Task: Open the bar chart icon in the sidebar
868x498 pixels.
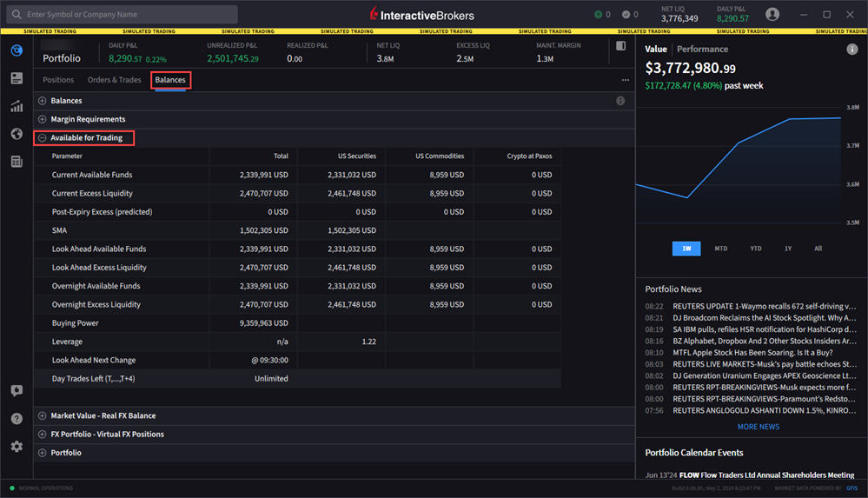Action: [17, 106]
